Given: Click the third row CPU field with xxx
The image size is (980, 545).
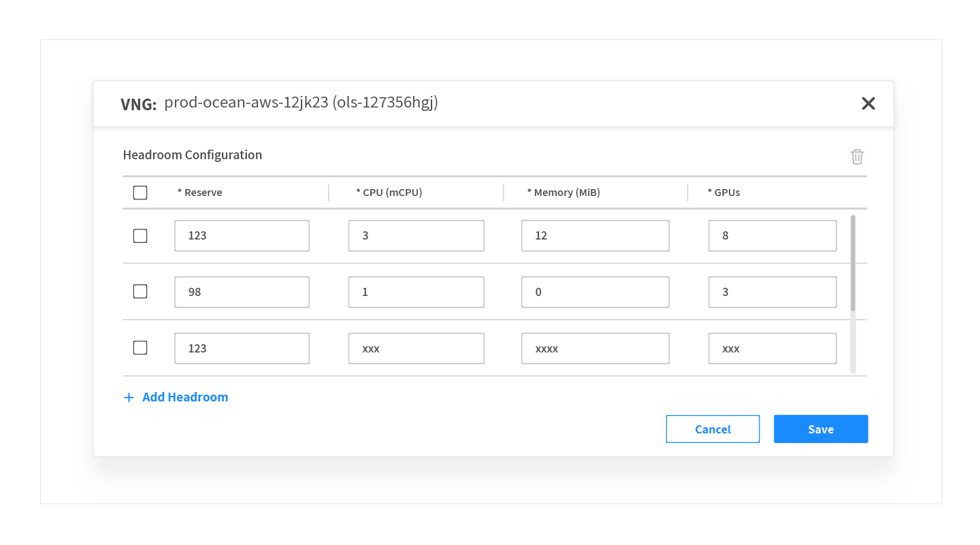Looking at the screenshot, I should 416,348.
